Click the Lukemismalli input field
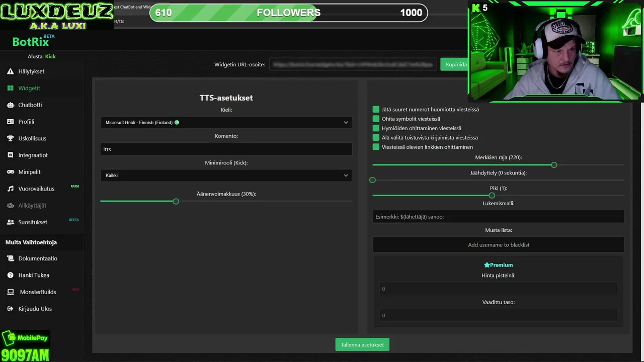 click(498, 217)
